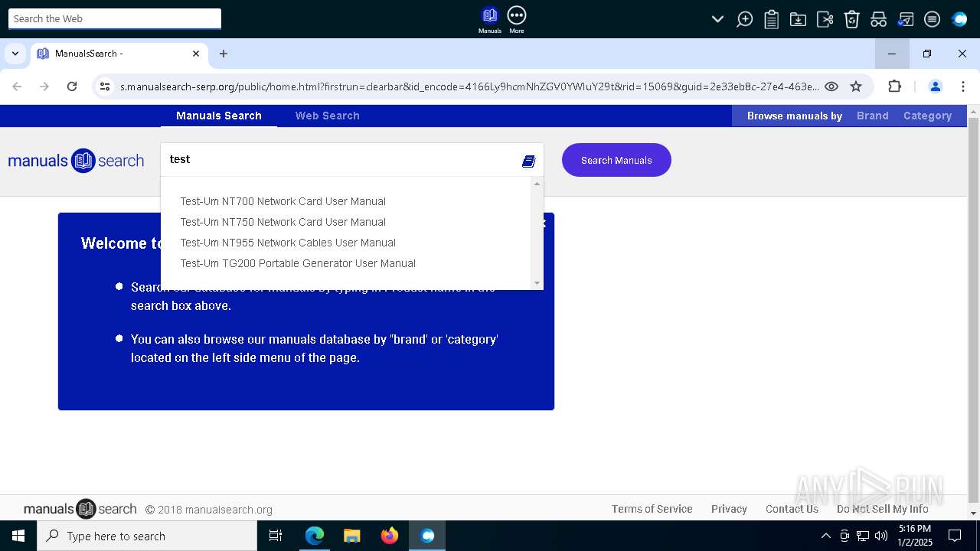Launch Firefox from taskbar
Screen dimensions: 980x551
[390, 536]
